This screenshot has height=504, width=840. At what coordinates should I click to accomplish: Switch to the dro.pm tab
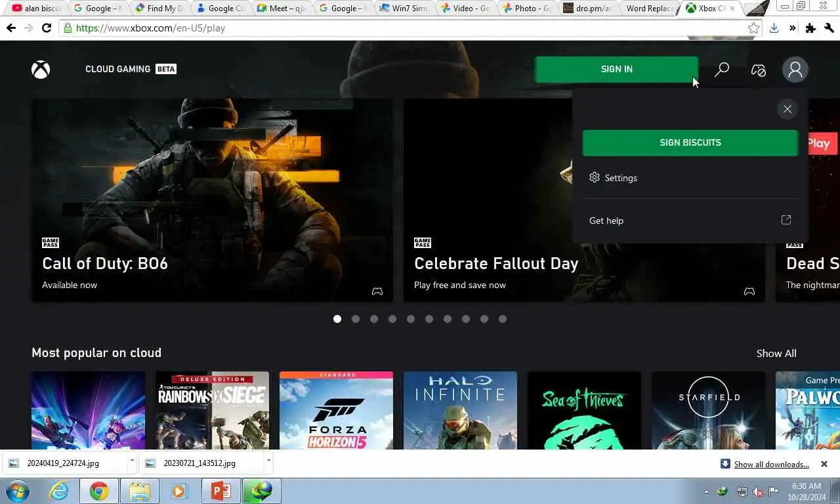coord(589,9)
